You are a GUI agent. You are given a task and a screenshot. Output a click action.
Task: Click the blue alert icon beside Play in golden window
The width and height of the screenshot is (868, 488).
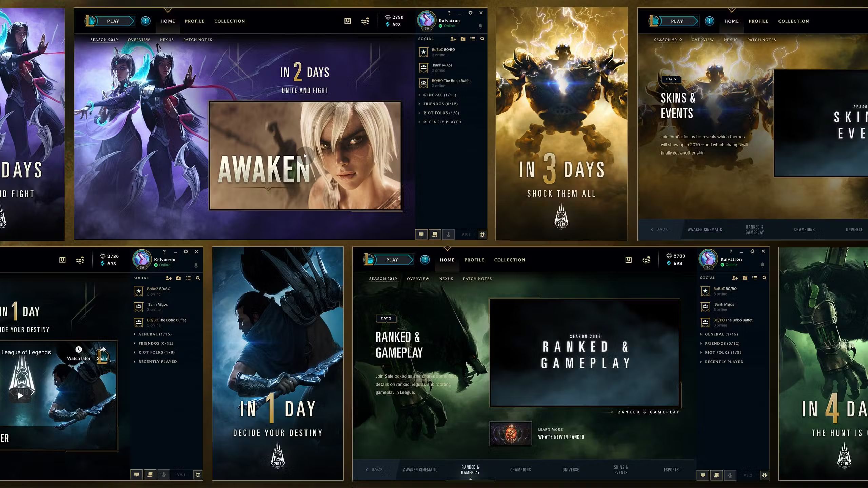click(x=709, y=21)
